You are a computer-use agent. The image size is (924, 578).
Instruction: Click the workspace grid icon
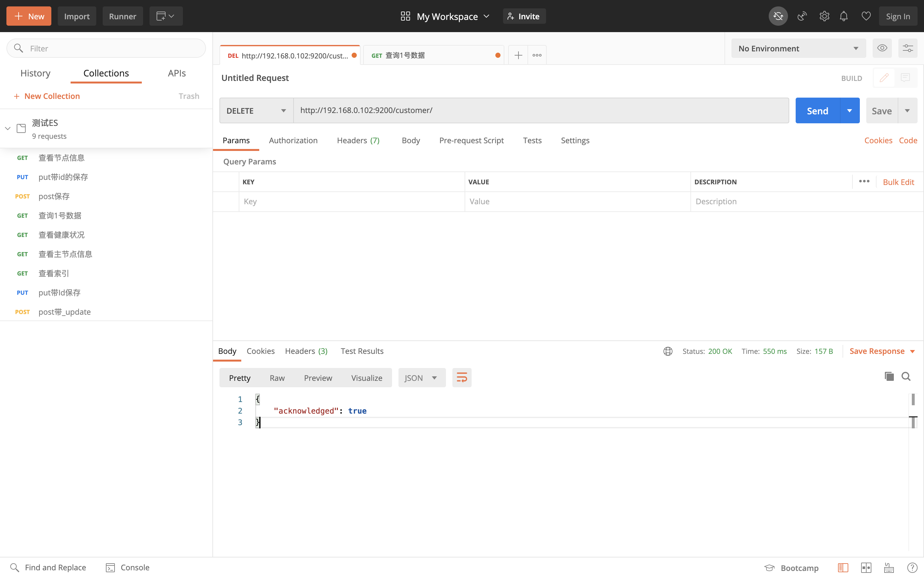coord(405,16)
